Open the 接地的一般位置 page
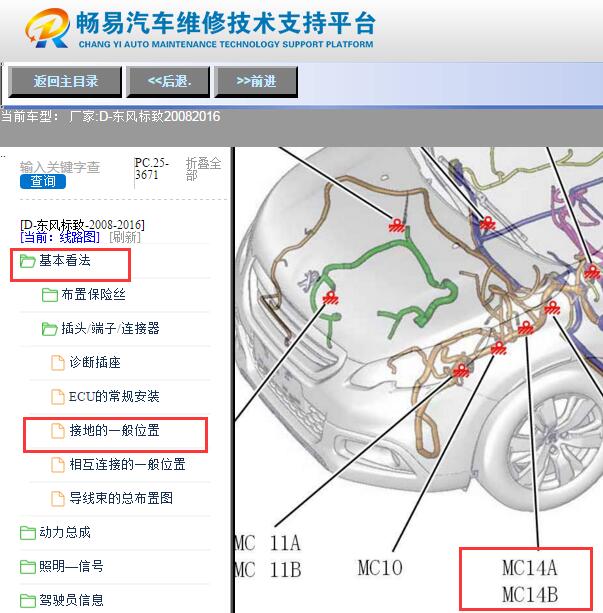603x613 pixels. click(x=114, y=430)
